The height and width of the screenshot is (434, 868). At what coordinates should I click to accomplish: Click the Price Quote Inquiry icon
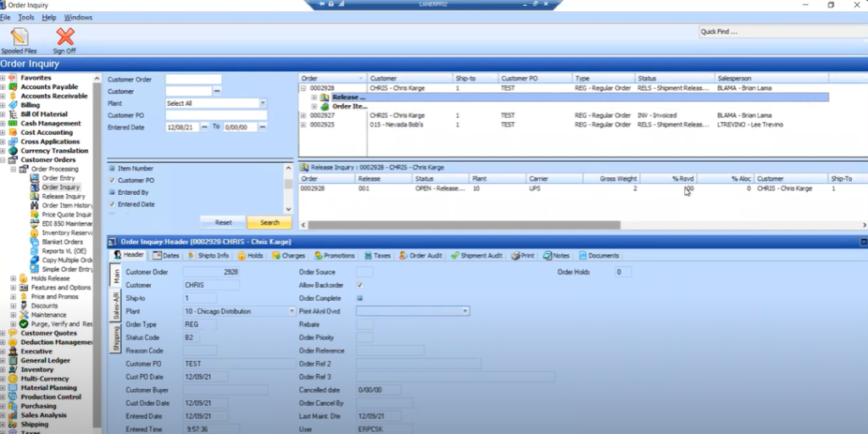(x=34, y=214)
